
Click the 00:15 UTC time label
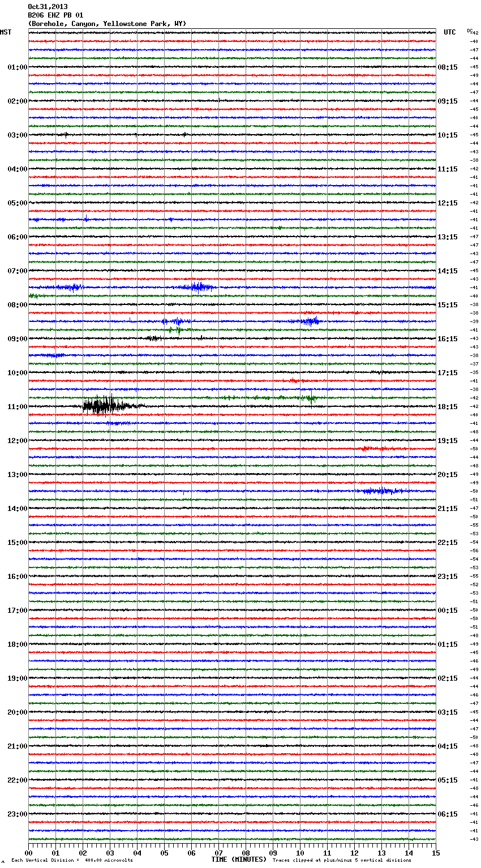tap(448, 611)
